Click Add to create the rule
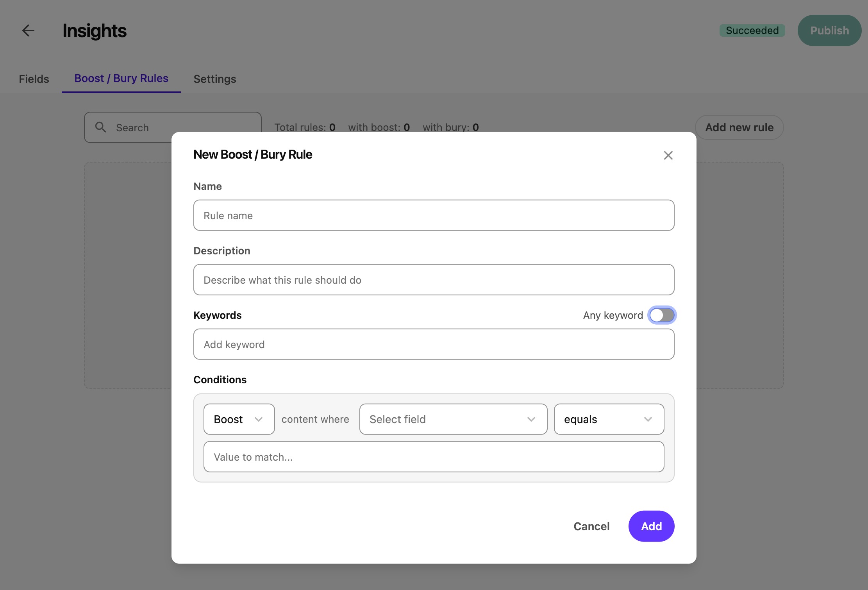 pos(651,526)
